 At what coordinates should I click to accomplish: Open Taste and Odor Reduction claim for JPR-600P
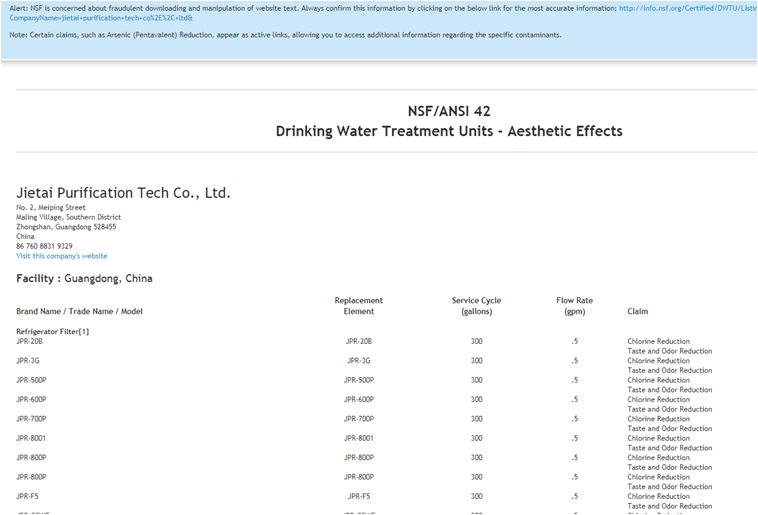[x=669, y=409]
